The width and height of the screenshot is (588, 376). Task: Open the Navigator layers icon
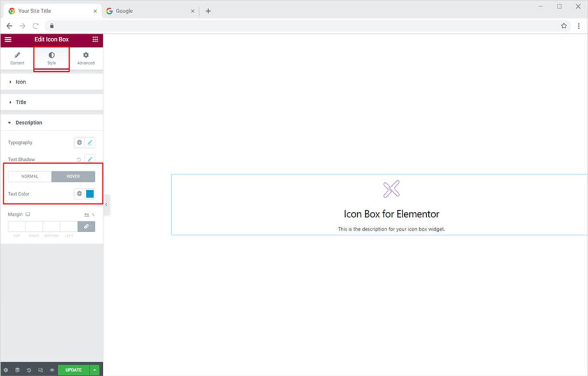17,370
